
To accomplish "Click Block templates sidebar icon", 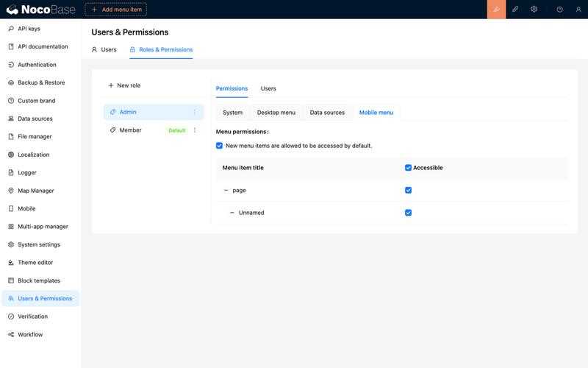I will tap(11, 280).
